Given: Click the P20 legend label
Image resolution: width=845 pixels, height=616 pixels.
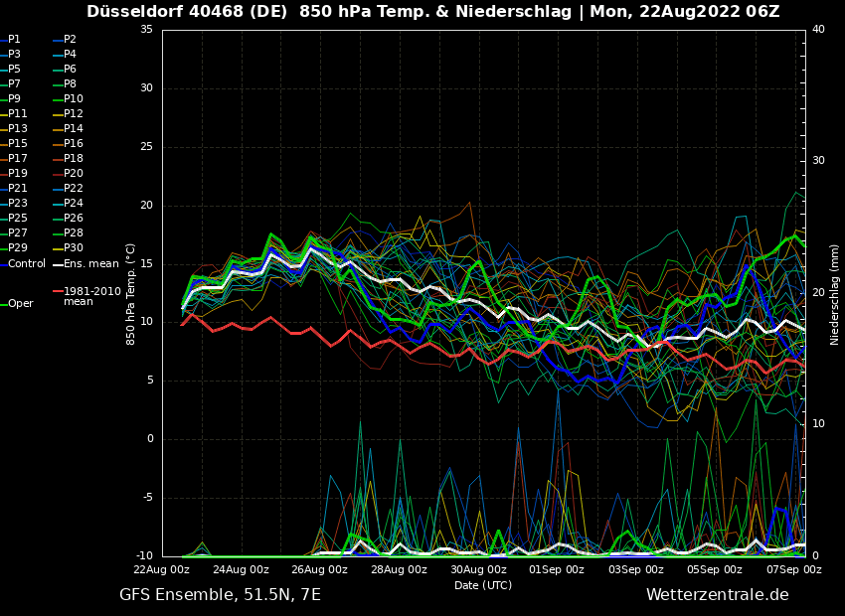Looking at the screenshot, I should click(74, 174).
